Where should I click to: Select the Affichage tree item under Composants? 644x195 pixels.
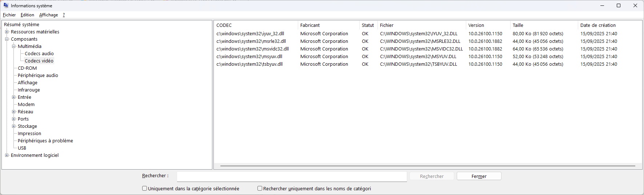(28, 82)
